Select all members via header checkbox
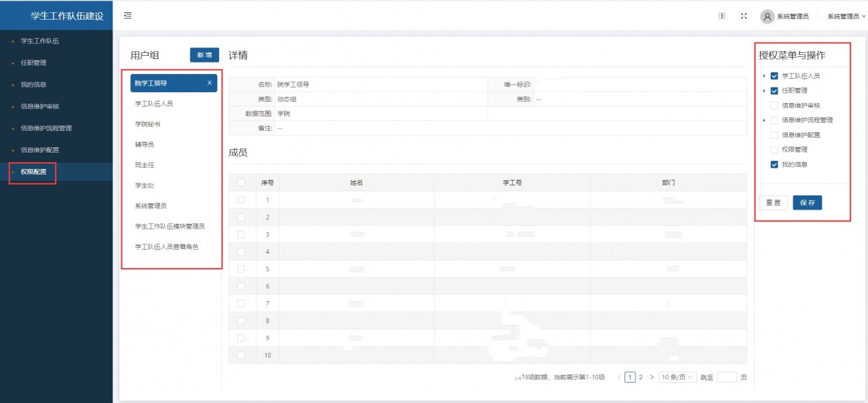The image size is (868, 403). (x=241, y=183)
